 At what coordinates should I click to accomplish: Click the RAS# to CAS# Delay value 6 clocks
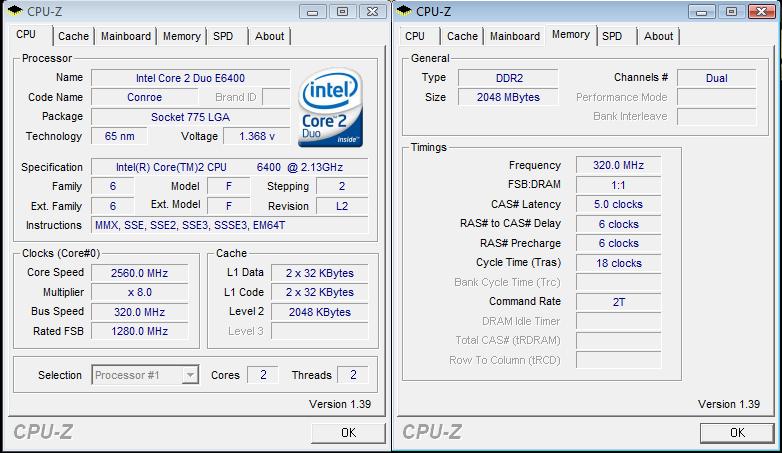(x=618, y=224)
